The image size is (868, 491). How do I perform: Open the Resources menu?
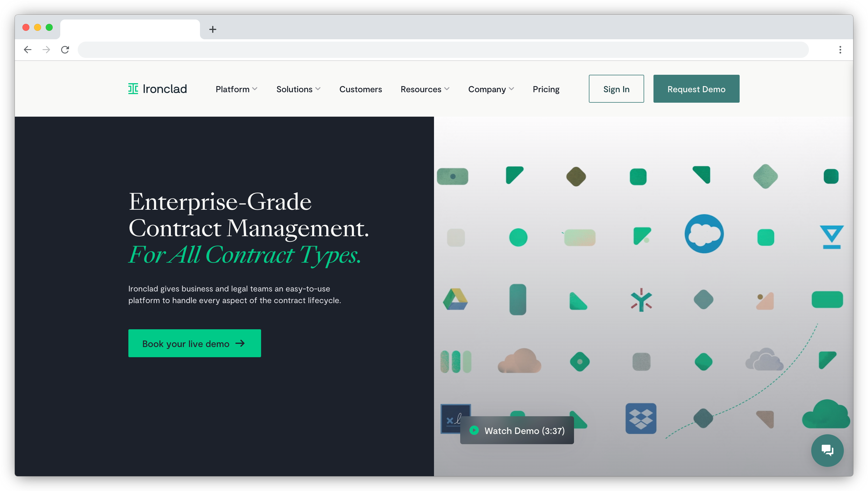point(425,89)
